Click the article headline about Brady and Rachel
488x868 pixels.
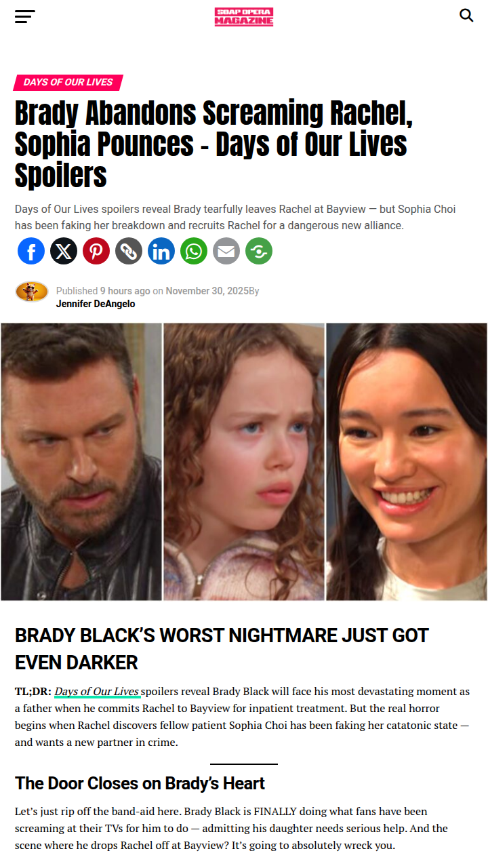tap(214, 144)
